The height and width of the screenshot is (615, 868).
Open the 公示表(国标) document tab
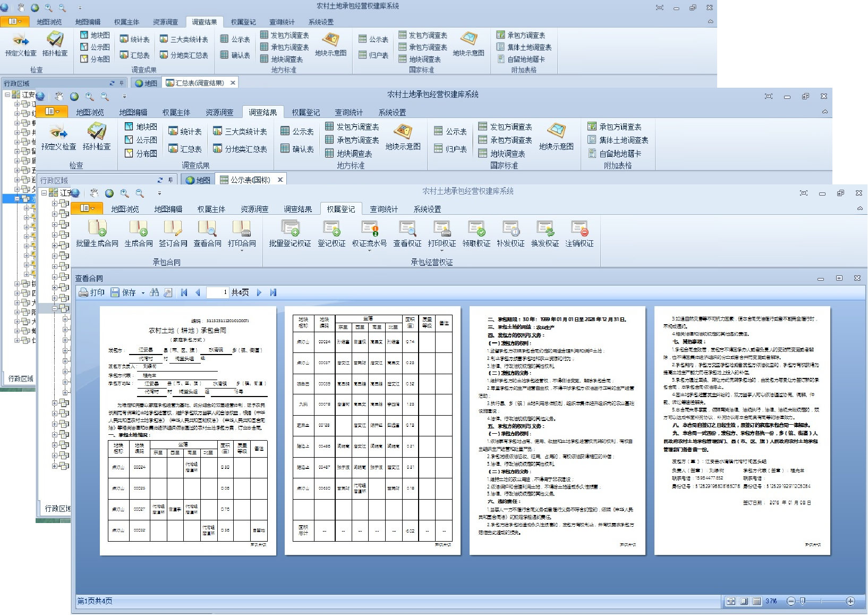tap(250, 180)
